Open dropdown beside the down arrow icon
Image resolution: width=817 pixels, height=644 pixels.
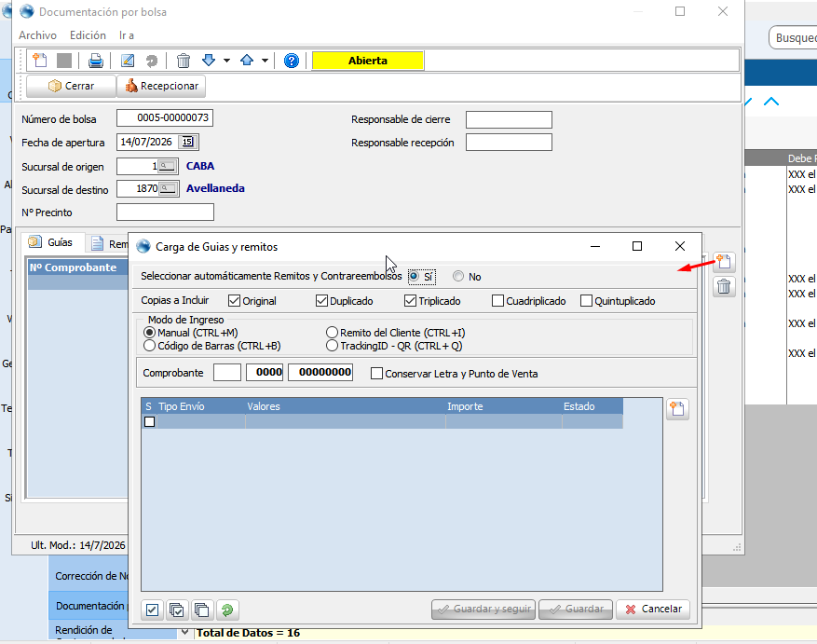[x=226, y=61]
